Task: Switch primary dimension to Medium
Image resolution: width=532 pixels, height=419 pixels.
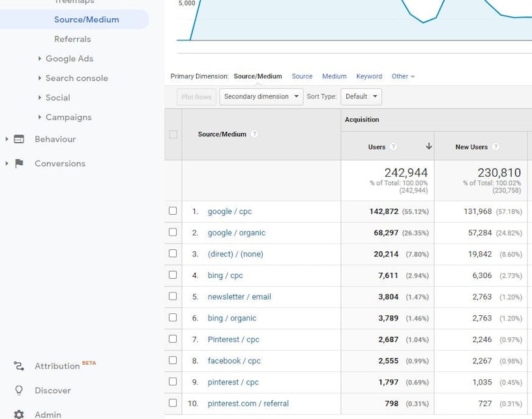Action: (x=334, y=76)
